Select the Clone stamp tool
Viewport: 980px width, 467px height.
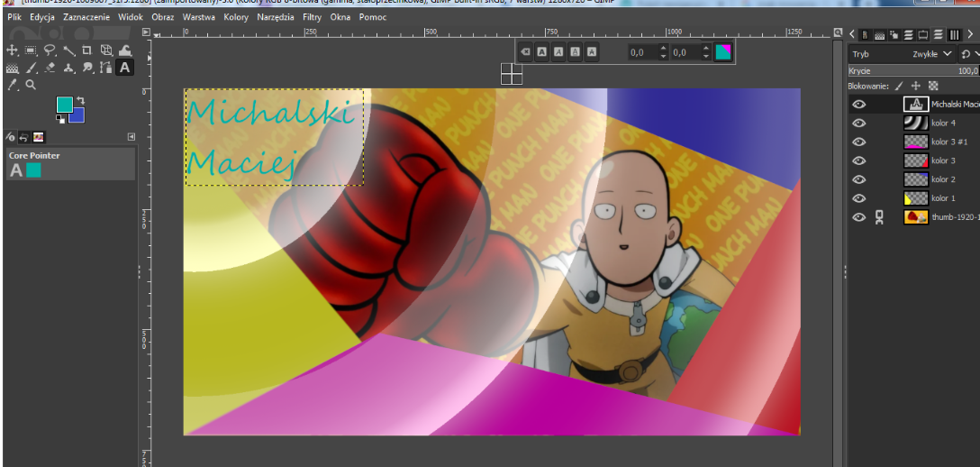click(x=68, y=68)
